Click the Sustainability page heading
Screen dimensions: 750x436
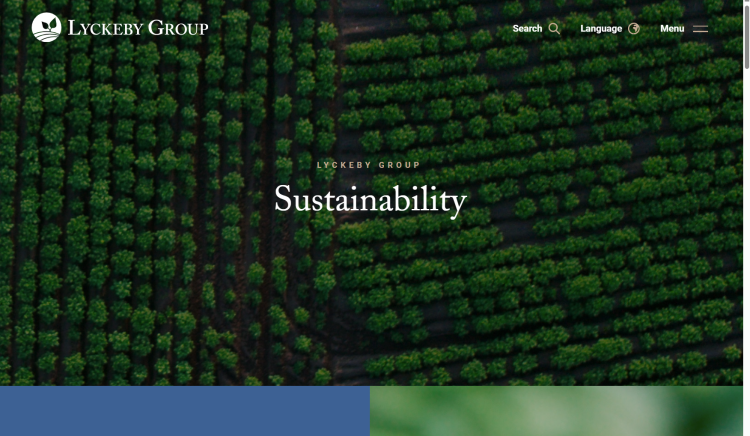click(x=370, y=200)
